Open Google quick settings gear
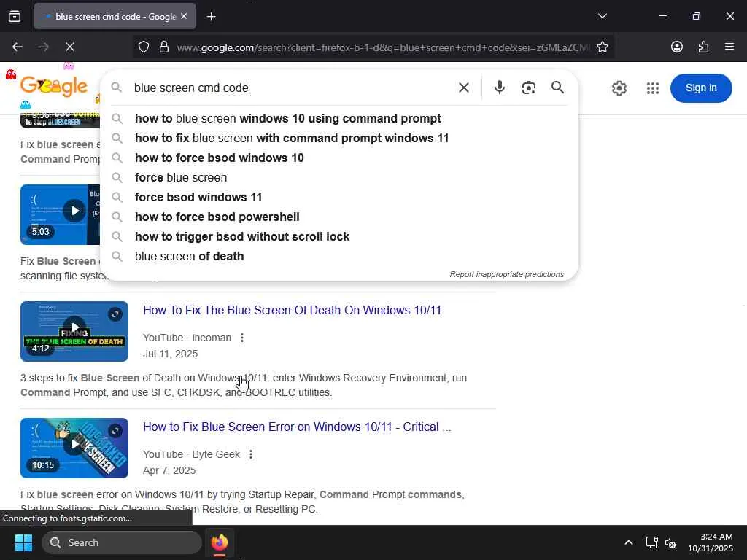This screenshot has height=560, width=747. [619, 88]
